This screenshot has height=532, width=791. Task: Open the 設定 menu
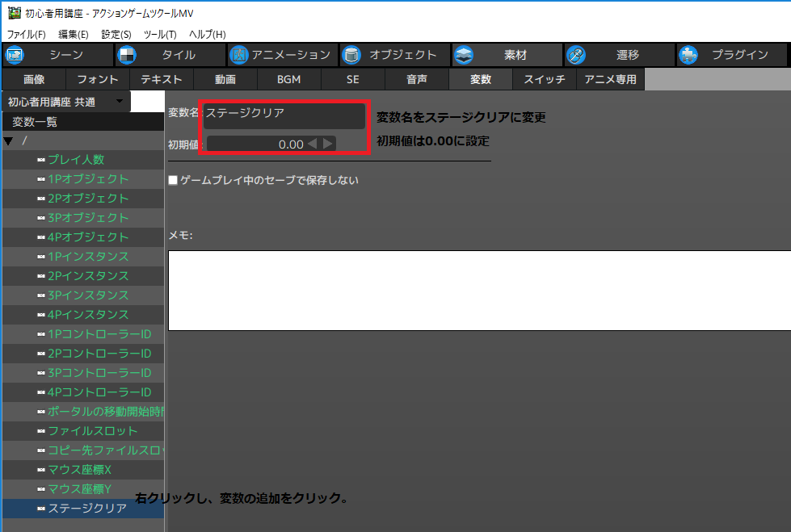pos(116,34)
